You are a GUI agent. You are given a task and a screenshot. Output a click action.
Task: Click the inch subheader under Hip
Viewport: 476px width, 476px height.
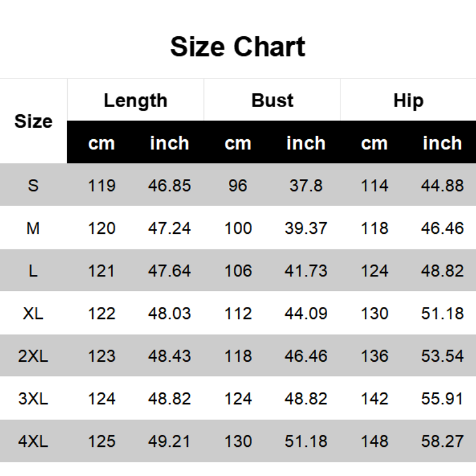442,143
